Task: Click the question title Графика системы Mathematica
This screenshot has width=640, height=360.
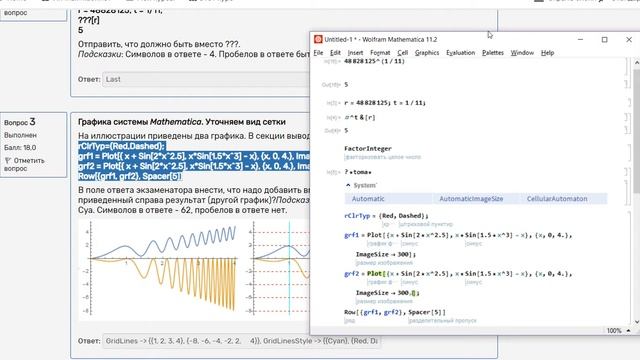Action: coord(182,122)
